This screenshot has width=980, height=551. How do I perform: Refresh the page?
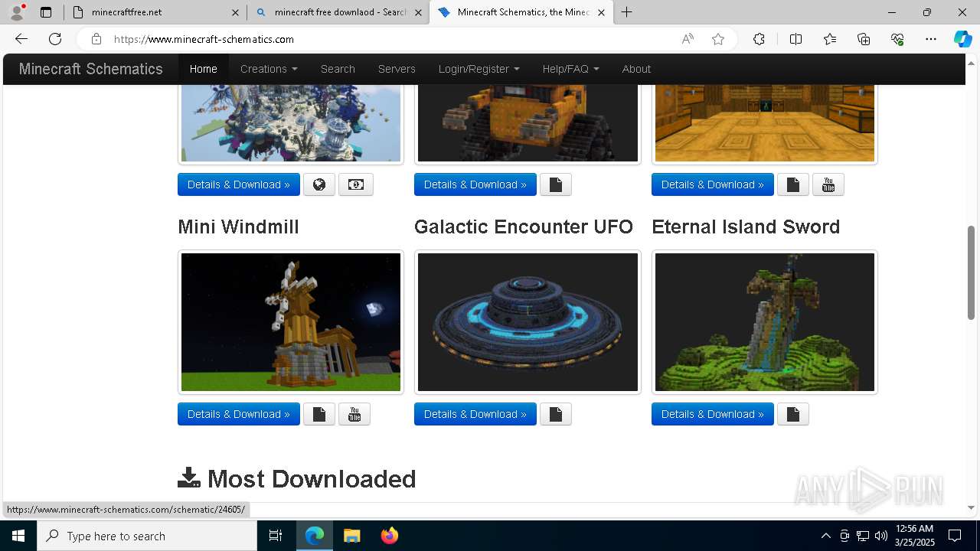pyautogui.click(x=55, y=39)
